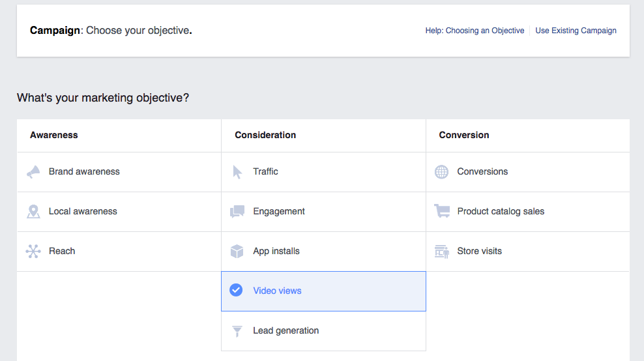The width and height of the screenshot is (644, 361).
Task: Click the Video views blue checkmark icon
Action: (236, 290)
